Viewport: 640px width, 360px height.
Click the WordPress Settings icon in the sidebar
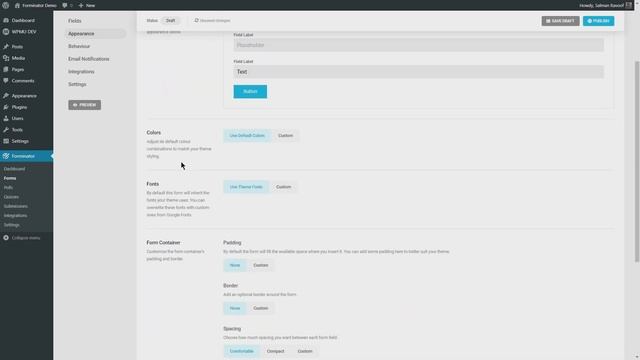point(6,141)
